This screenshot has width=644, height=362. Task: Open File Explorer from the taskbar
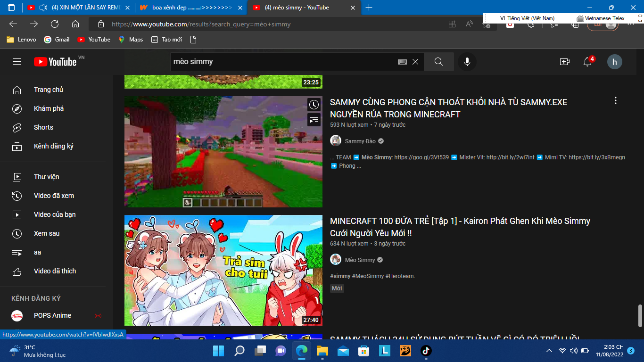pyautogui.click(x=322, y=351)
